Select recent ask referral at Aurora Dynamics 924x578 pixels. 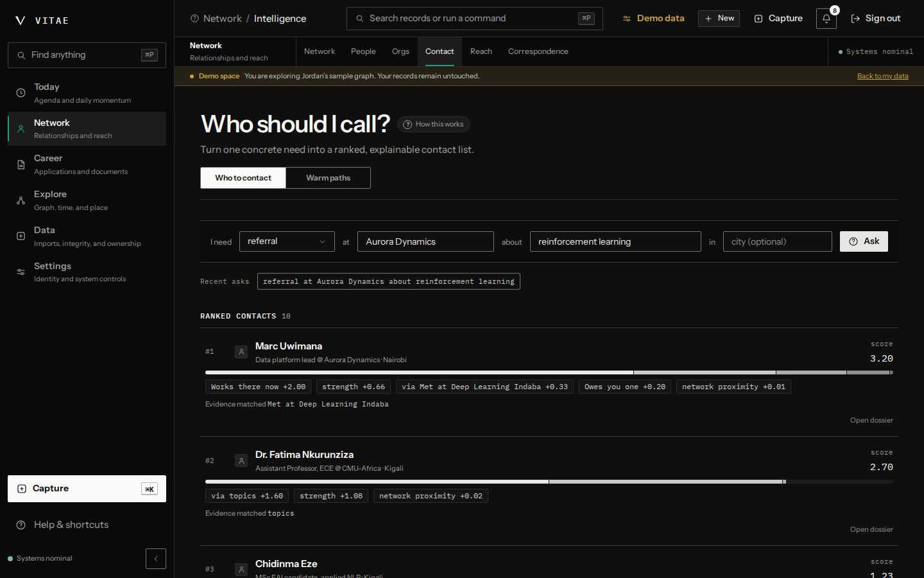(x=389, y=281)
